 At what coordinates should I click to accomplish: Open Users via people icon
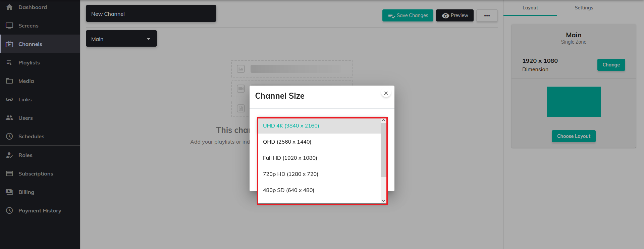pos(9,118)
